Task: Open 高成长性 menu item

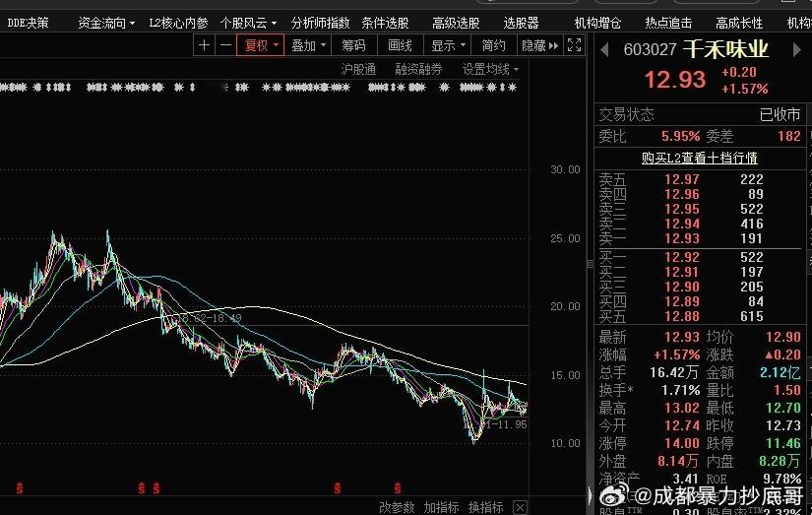Action: click(x=739, y=23)
